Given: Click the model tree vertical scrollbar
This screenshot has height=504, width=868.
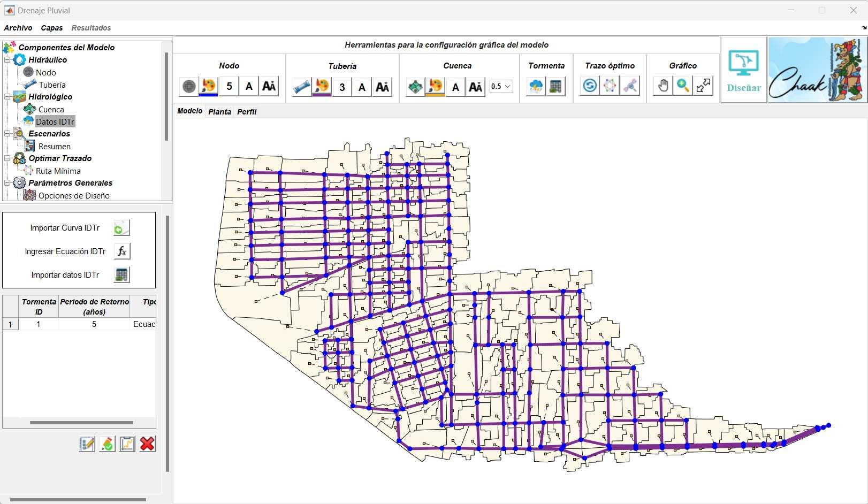Looking at the screenshot, I should point(166,96).
